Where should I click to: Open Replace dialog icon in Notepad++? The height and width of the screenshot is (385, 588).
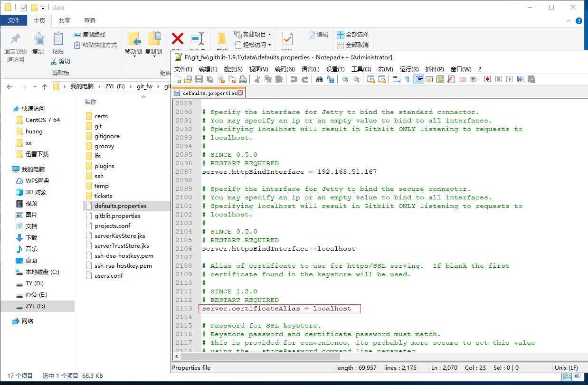[x=331, y=79]
